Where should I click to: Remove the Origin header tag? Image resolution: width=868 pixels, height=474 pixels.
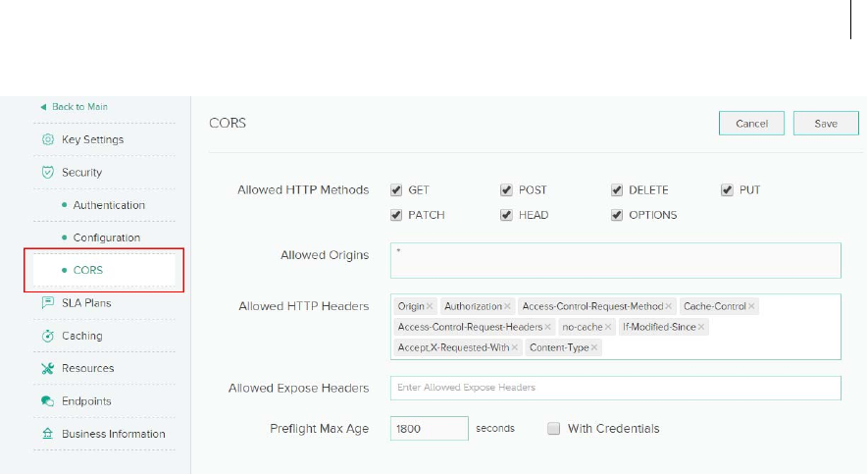click(430, 307)
